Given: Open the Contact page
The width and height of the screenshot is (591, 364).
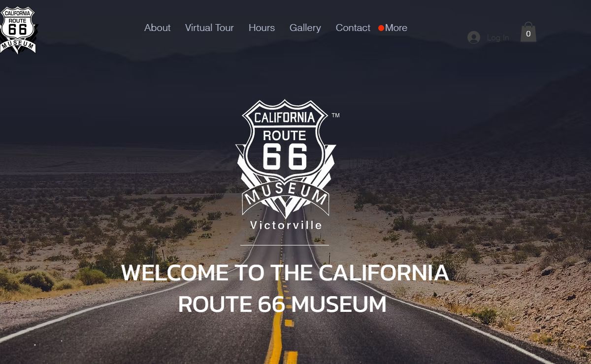Looking at the screenshot, I should 353,28.
